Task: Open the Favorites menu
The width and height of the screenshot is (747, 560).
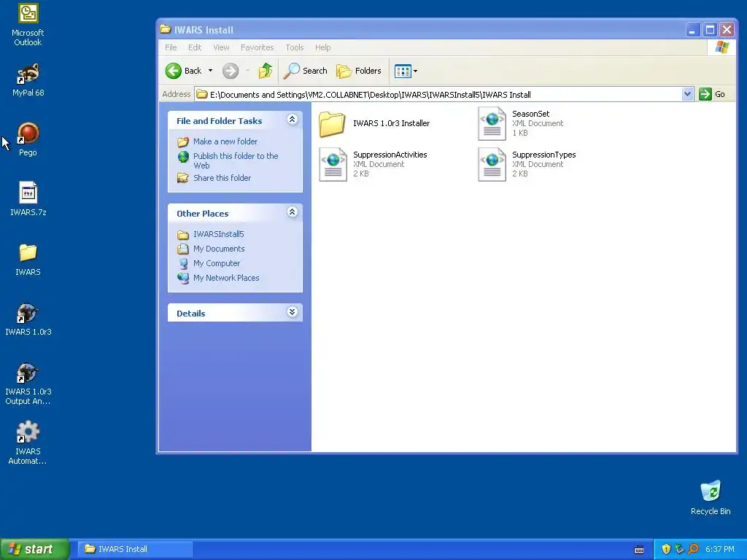Action: tap(258, 47)
